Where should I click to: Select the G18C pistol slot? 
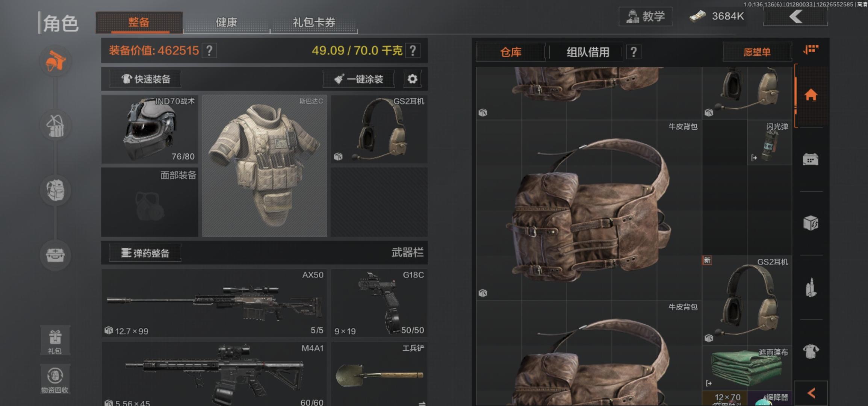(x=379, y=303)
